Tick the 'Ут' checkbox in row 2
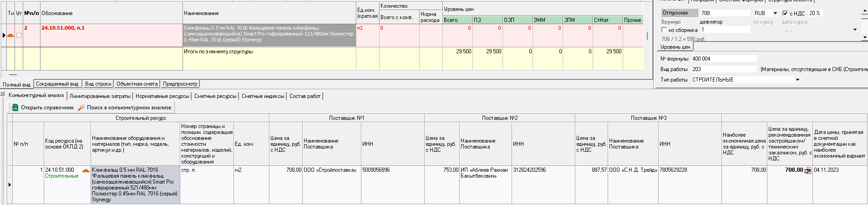The image size is (868, 205). [19, 35]
